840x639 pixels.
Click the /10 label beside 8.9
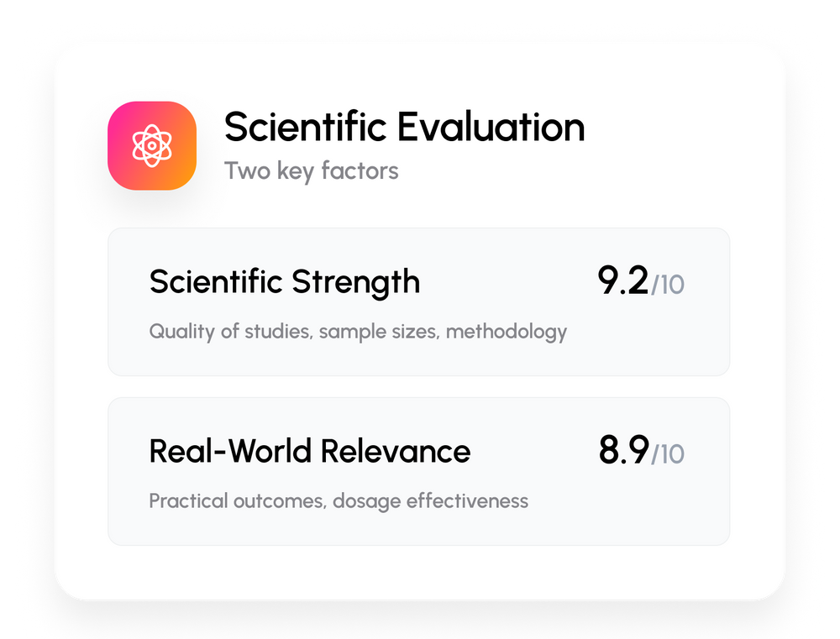669,455
